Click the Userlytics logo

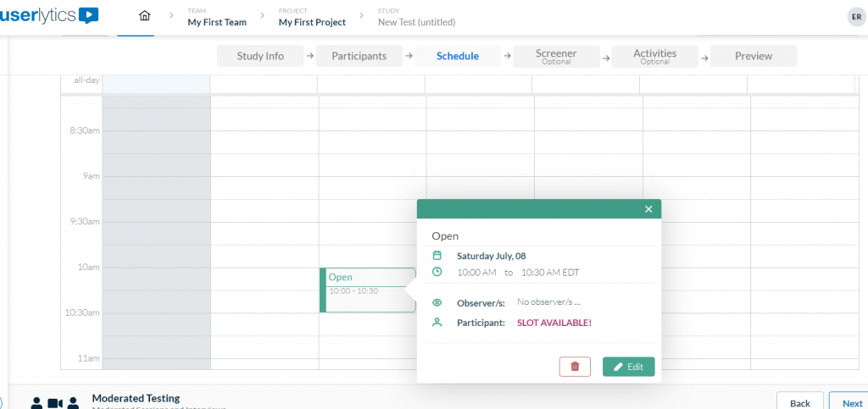[49, 15]
